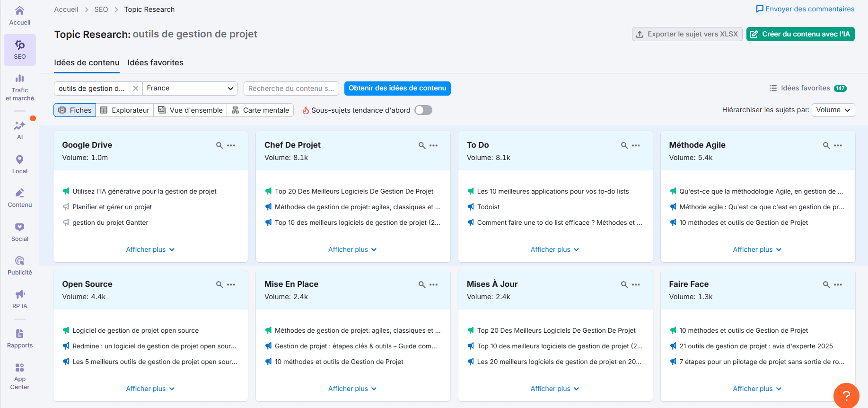Favorite 'Planifier et gérer un projet' megaphone
The height and width of the screenshot is (408, 868).
(66, 207)
